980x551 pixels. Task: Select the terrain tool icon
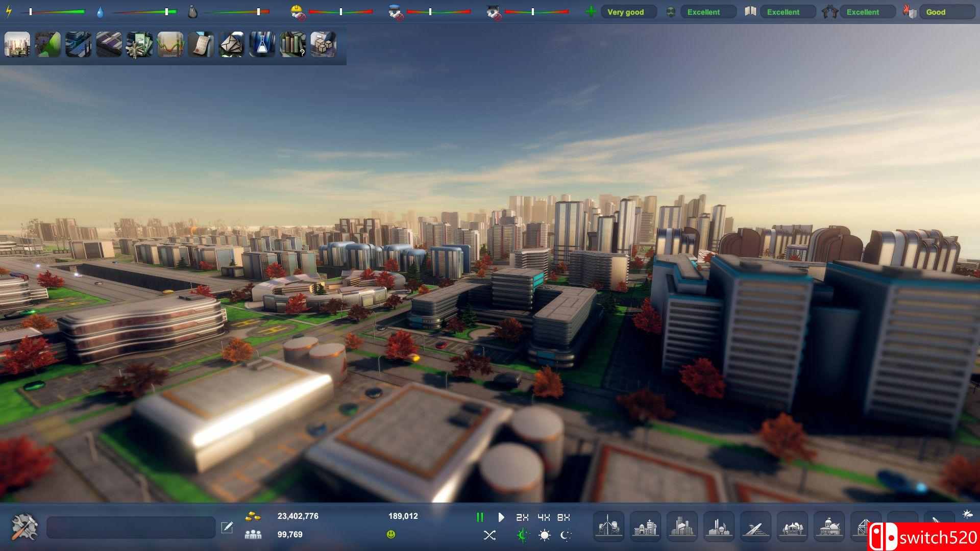coord(48,45)
